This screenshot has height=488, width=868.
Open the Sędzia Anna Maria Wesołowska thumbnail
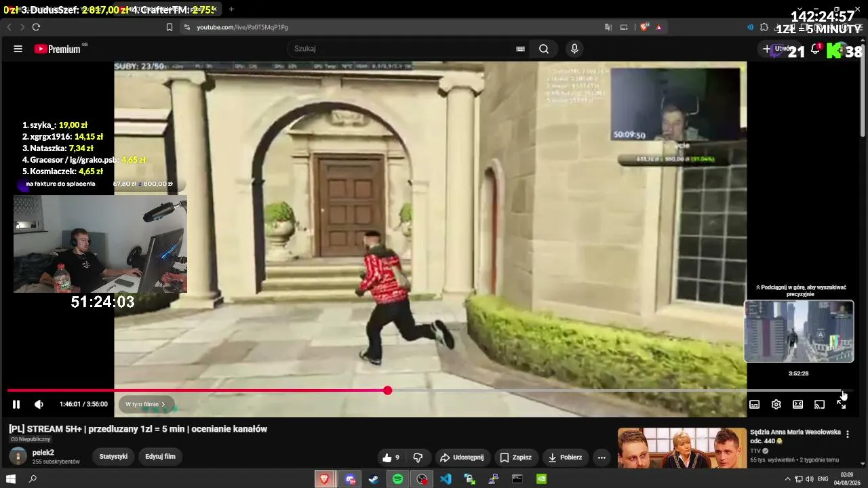coord(682,448)
